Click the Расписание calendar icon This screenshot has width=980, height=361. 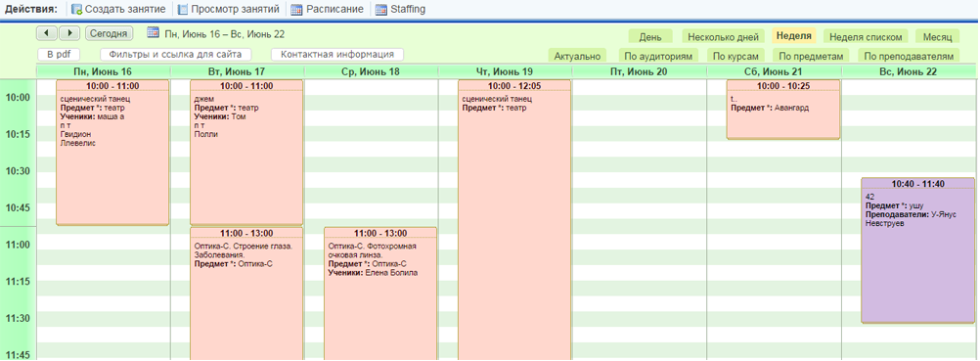pos(297,10)
